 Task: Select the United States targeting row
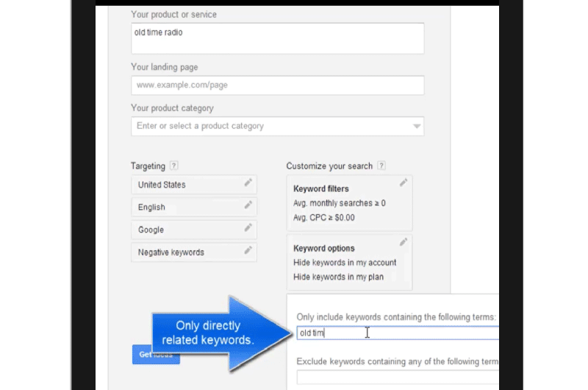pyautogui.click(x=194, y=185)
